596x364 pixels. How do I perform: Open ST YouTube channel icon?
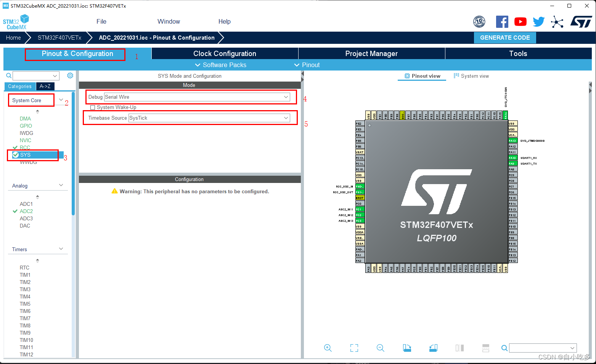point(520,22)
